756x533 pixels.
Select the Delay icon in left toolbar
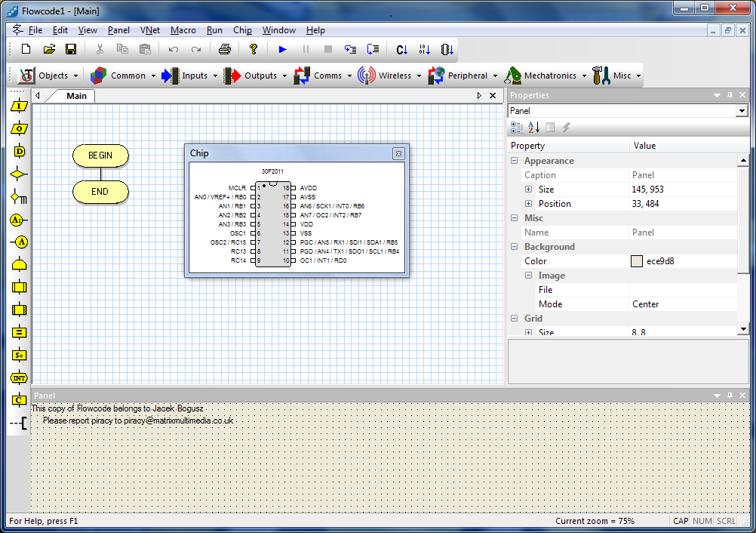tap(19, 152)
